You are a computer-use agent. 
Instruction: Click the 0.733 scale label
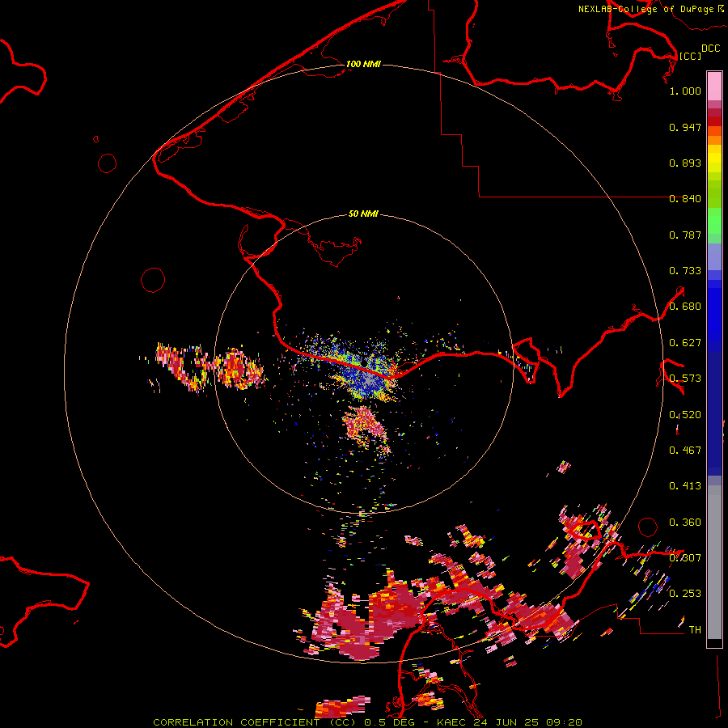tap(685, 271)
